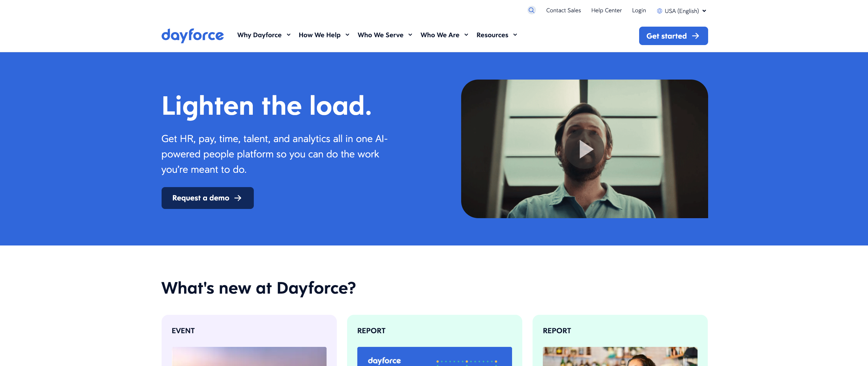The height and width of the screenshot is (366, 868).
Task: Click the Dayforce logo in header
Action: point(193,36)
